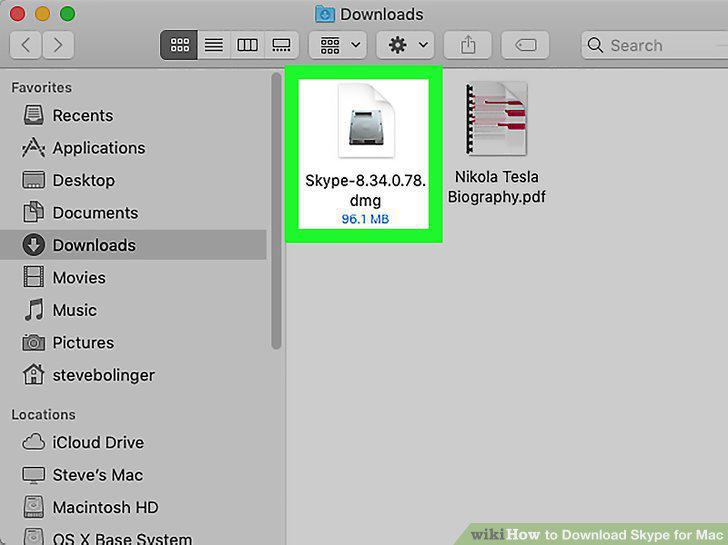The height and width of the screenshot is (545, 728).
Task: Open Recents in the sidebar
Action: pyautogui.click(x=133, y=115)
